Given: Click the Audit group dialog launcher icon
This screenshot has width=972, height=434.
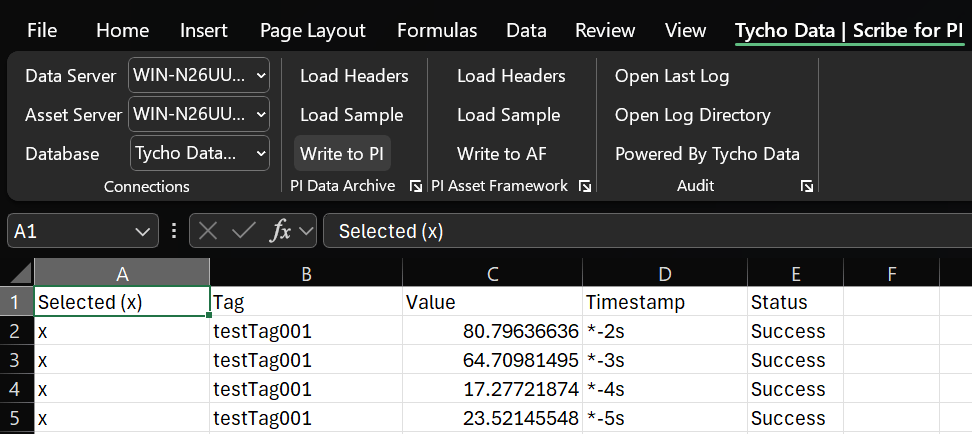Looking at the screenshot, I should coord(807,186).
